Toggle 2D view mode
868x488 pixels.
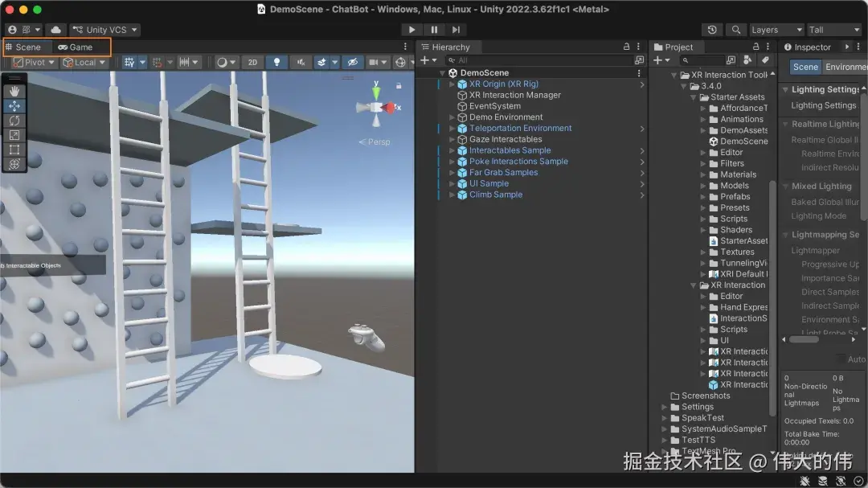click(x=252, y=63)
